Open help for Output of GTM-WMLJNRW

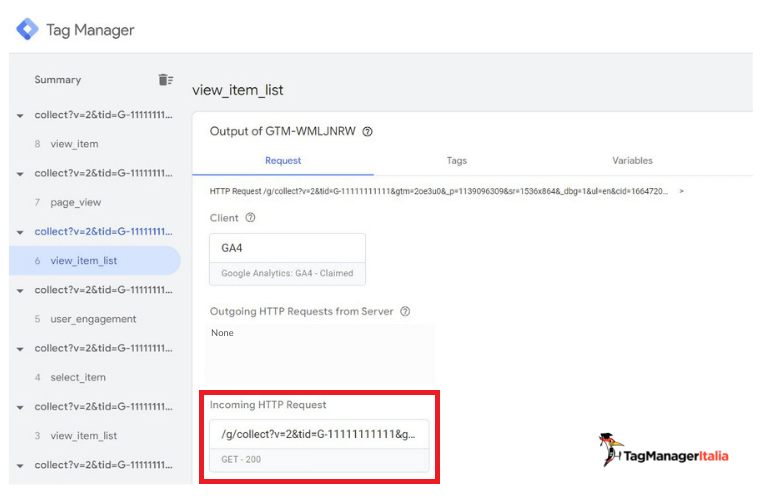pos(367,132)
